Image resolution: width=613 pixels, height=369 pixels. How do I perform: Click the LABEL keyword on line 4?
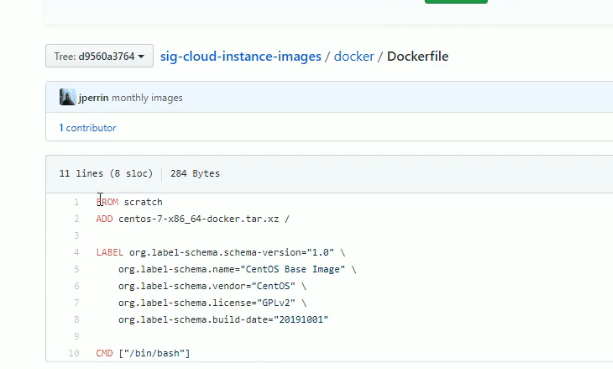(x=109, y=253)
